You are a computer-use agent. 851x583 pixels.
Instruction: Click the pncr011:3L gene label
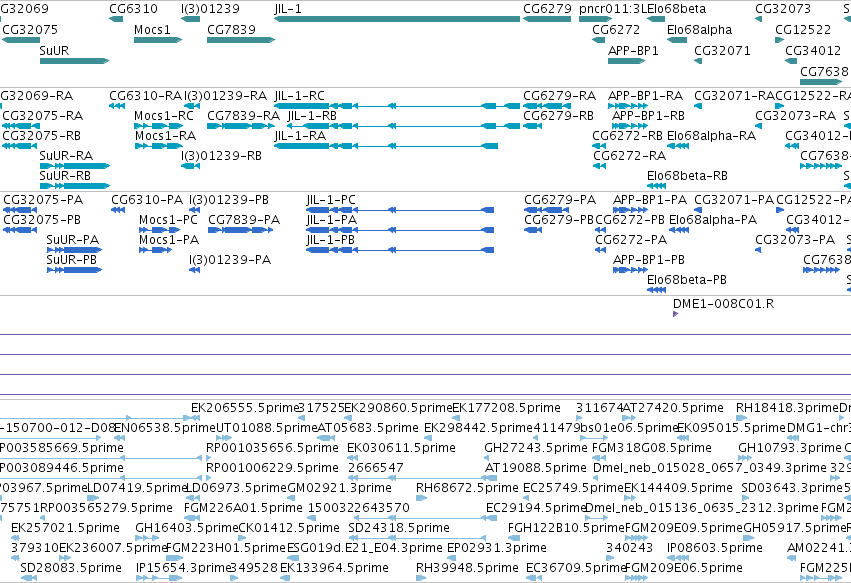tap(613, 9)
